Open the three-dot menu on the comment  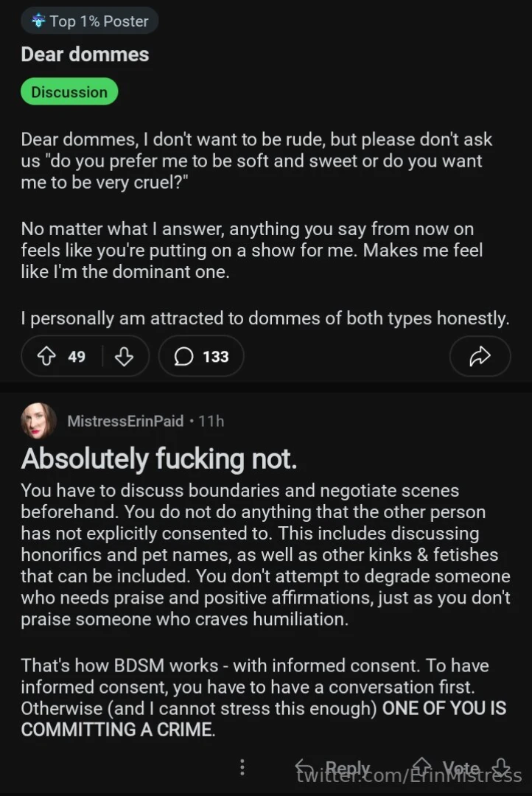(x=242, y=767)
